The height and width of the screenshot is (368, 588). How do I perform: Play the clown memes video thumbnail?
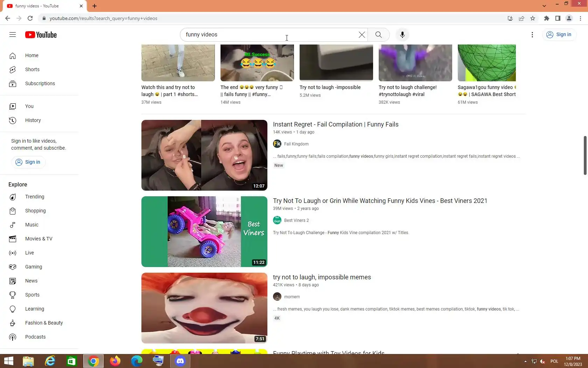click(204, 308)
